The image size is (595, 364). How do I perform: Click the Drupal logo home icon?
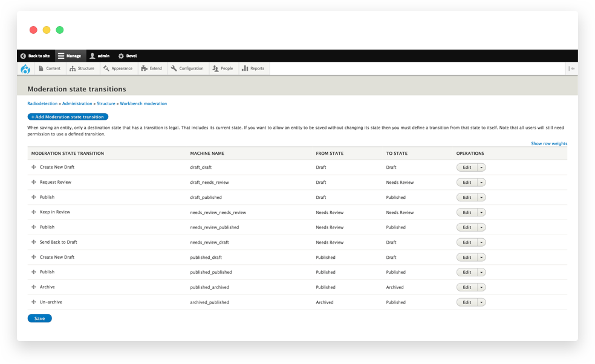tap(25, 69)
